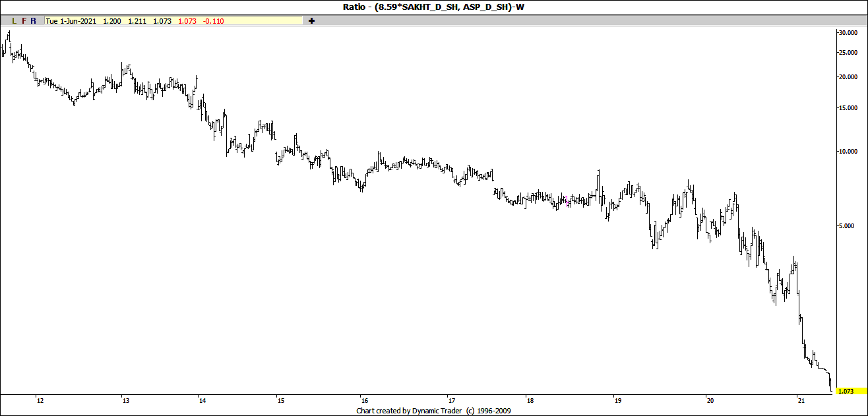Click year 17 on the time axis
This screenshot has height=416, width=868.
pos(451,400)
